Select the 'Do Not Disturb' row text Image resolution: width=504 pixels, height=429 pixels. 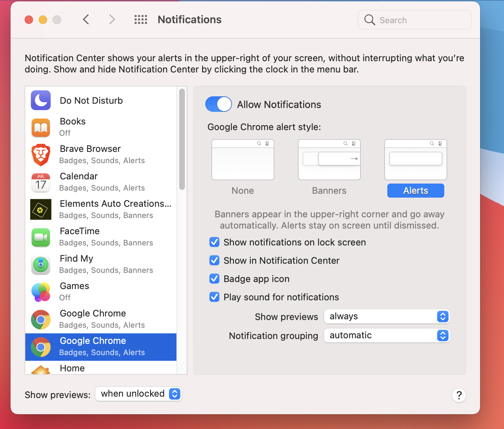click(91, 101)
